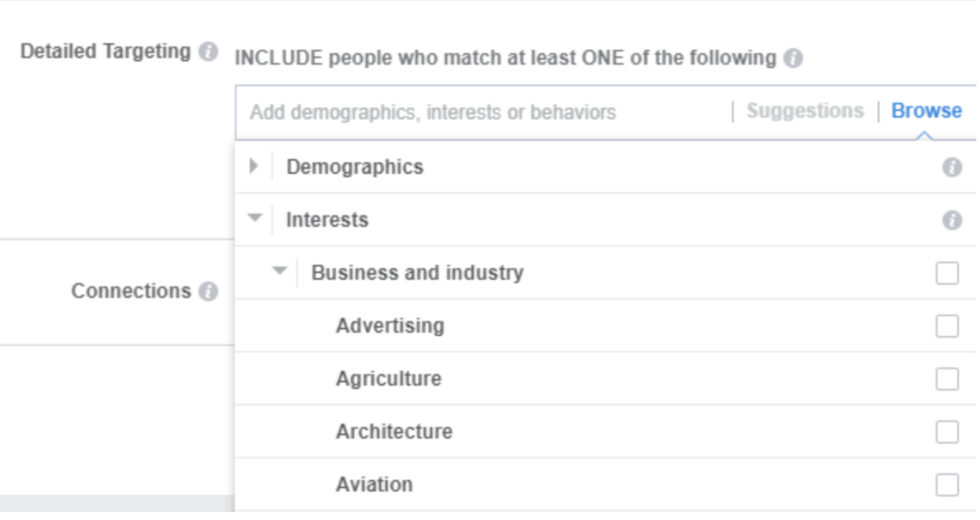
Task: Click info icon next to Connections
Action: point(208,291)
